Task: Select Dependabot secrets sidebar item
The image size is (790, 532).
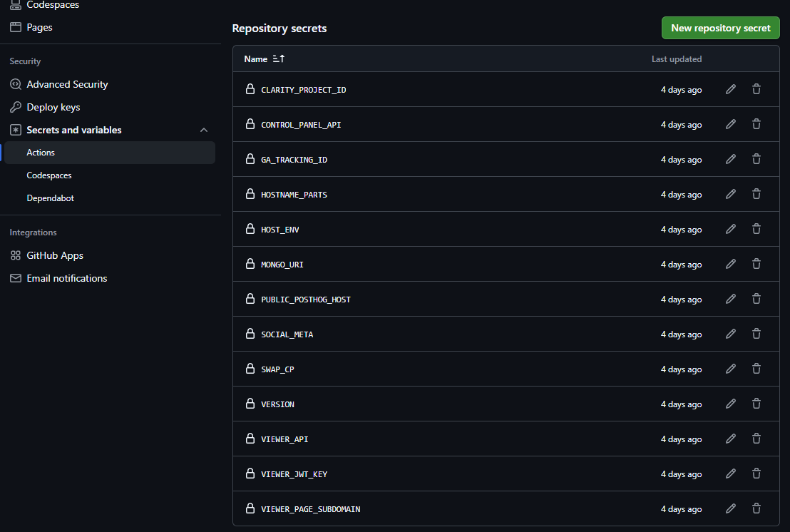Action: [x=50, y=198]
